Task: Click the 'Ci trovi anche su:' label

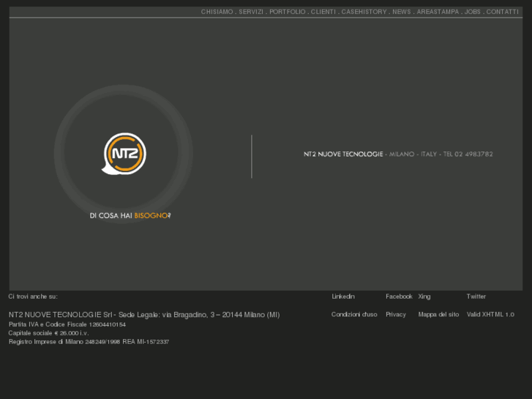Action: tap(33, 297)
